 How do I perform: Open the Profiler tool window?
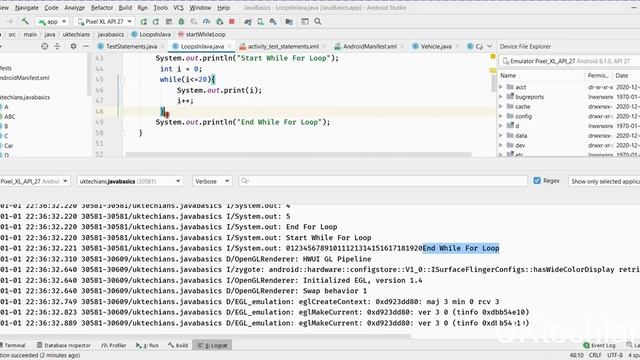click(x=114, y=345)
